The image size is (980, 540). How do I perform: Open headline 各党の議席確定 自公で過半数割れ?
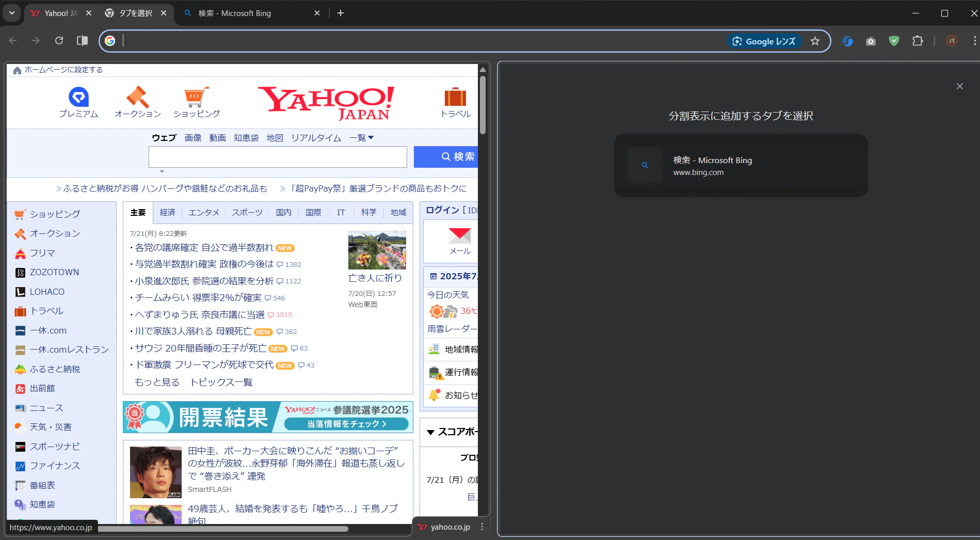[x=204, y=248]
